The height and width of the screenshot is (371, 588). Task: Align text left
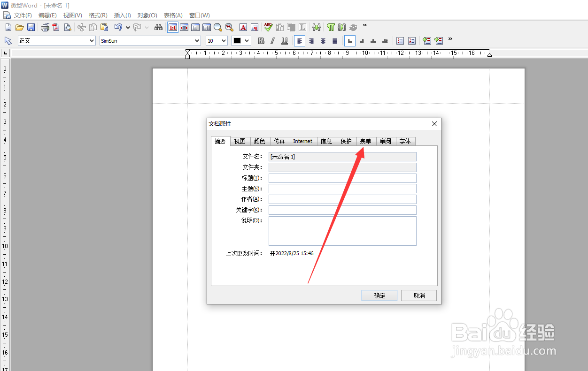pos(300,41)
